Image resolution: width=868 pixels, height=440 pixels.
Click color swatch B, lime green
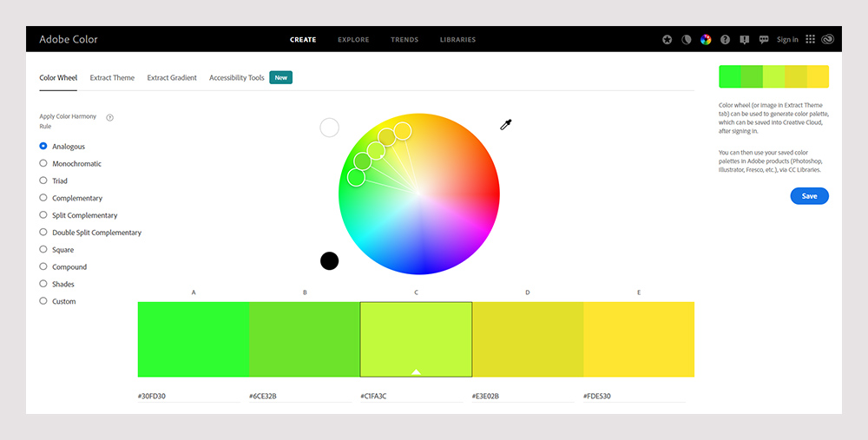(305, 339)
